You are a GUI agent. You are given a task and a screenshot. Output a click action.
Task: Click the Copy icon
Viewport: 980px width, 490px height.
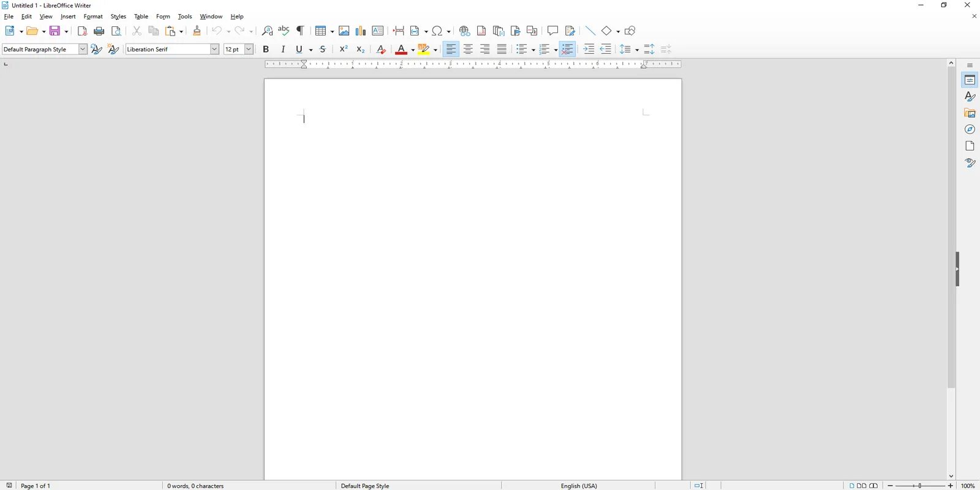(154, 31)
